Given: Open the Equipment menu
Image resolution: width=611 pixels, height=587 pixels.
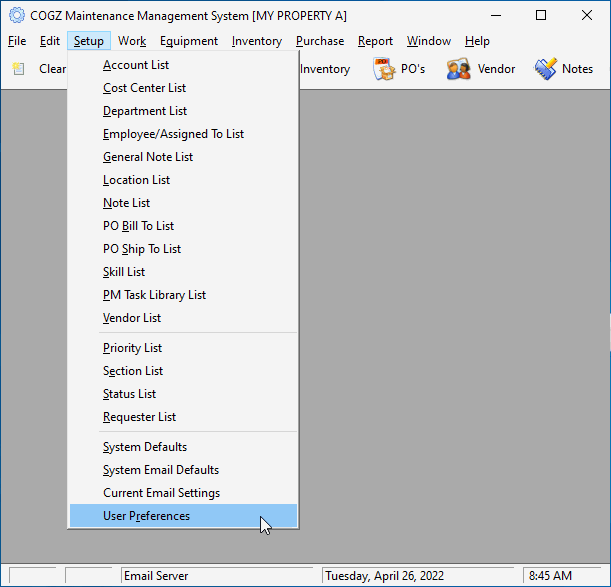Looking at the screenshot, I should click(189, 41).
